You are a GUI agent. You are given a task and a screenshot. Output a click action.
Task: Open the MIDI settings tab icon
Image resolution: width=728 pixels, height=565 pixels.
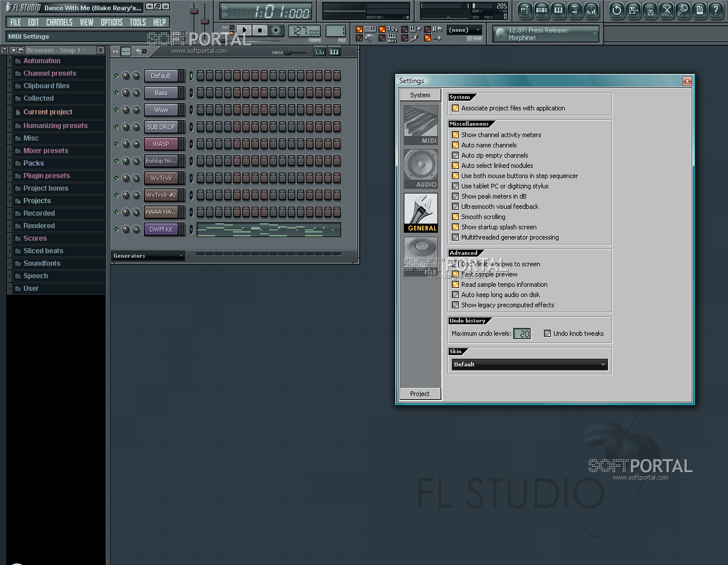pos(421,125)
